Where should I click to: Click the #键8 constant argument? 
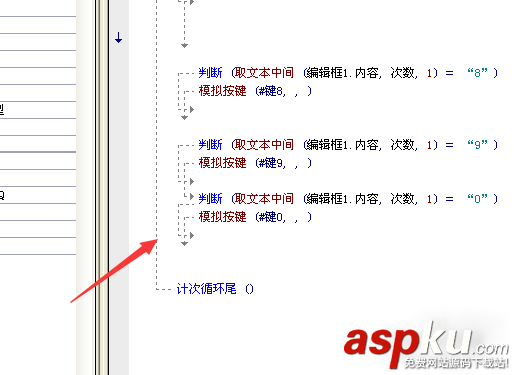[x=271, y=91]
